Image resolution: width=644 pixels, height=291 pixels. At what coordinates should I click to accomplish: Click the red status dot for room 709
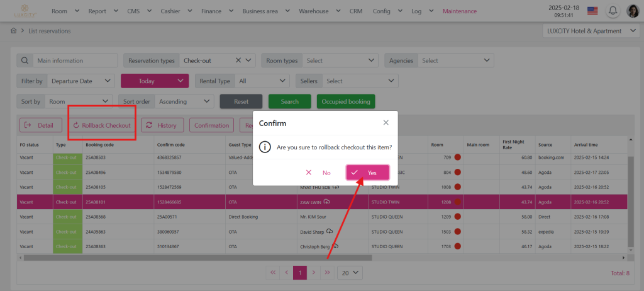(458, 157)
